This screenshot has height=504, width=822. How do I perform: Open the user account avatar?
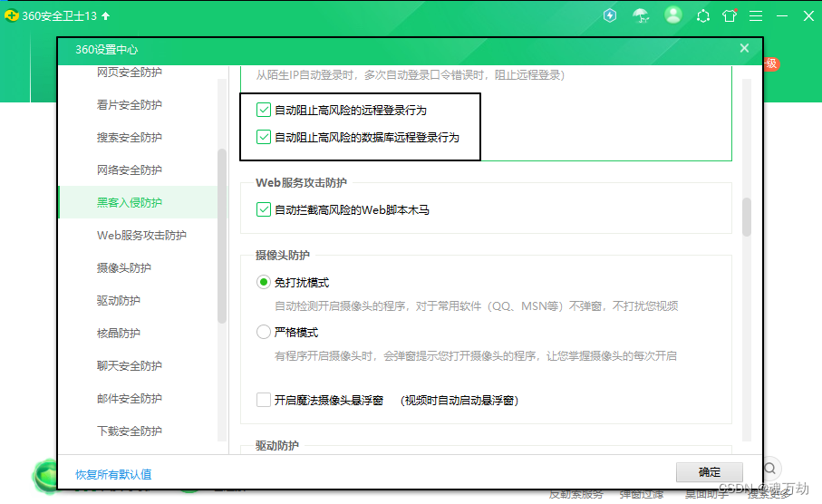coord(673,15)
